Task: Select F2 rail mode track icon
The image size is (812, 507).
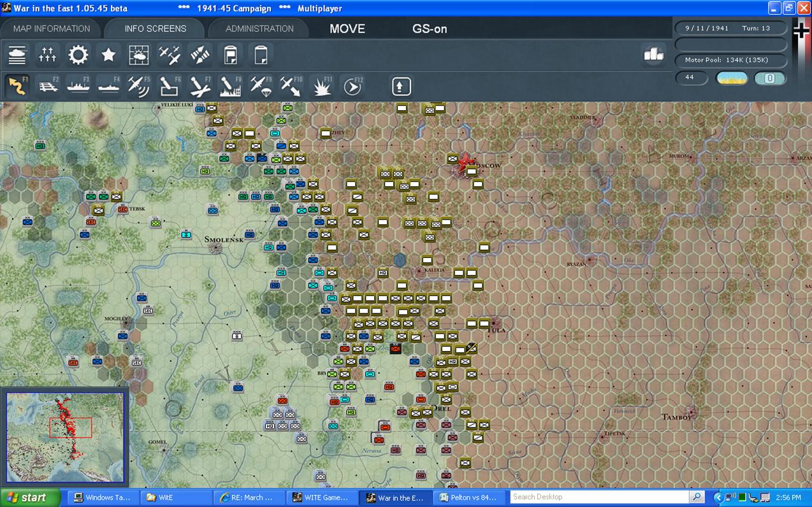Action: coord(48,86)
